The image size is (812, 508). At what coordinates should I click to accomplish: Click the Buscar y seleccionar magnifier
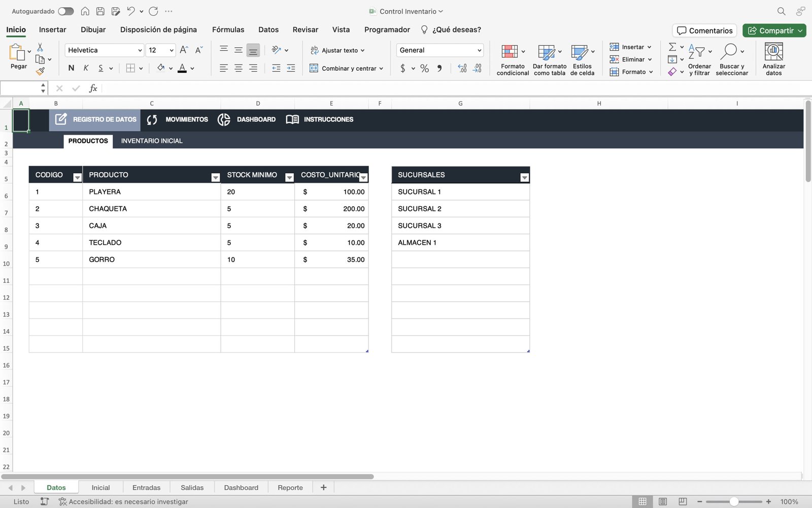coord(729,51)
